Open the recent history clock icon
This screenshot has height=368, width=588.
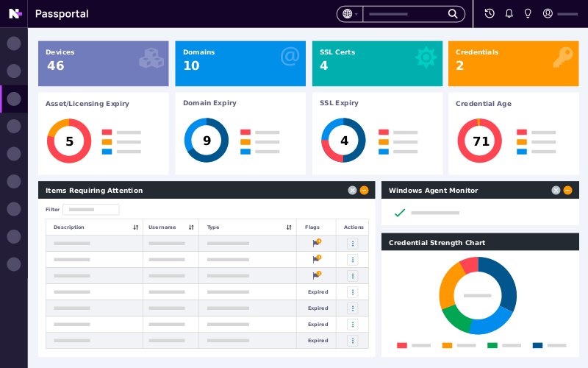490,13
